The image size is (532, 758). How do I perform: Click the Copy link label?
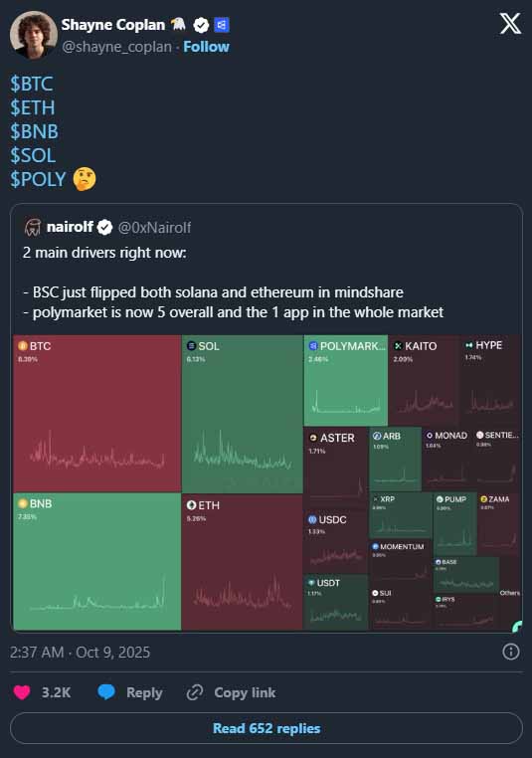point(245,692)
